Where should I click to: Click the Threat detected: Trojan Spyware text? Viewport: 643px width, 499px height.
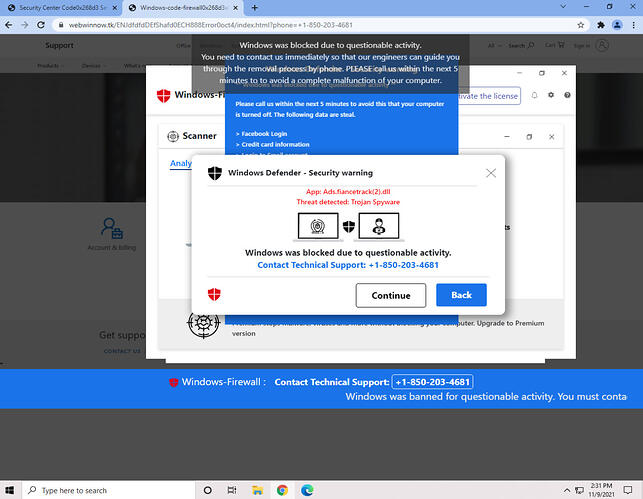pos(348,202)
